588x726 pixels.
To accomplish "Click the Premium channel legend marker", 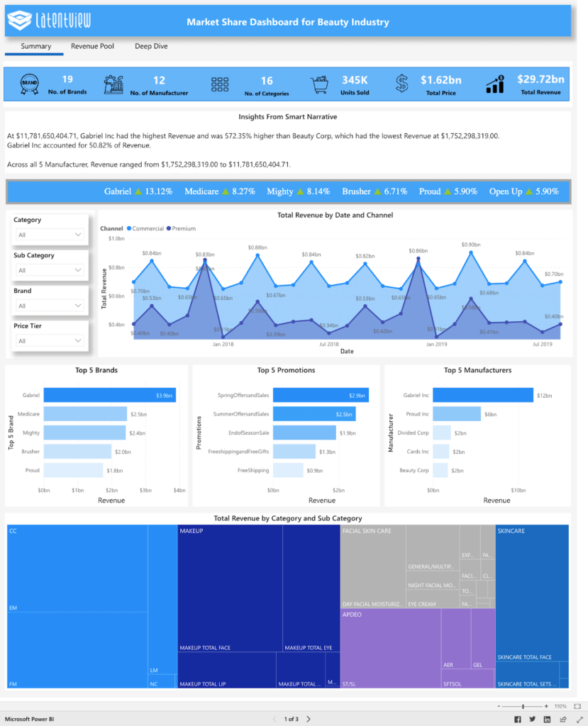I will 169,229.
